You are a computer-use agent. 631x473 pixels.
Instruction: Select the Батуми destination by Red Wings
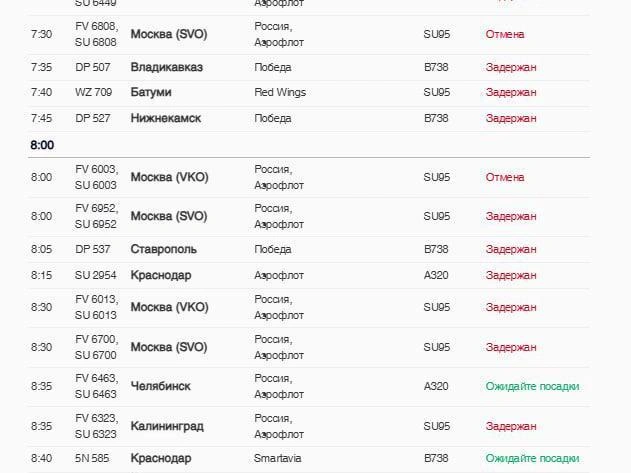(151, 92)
